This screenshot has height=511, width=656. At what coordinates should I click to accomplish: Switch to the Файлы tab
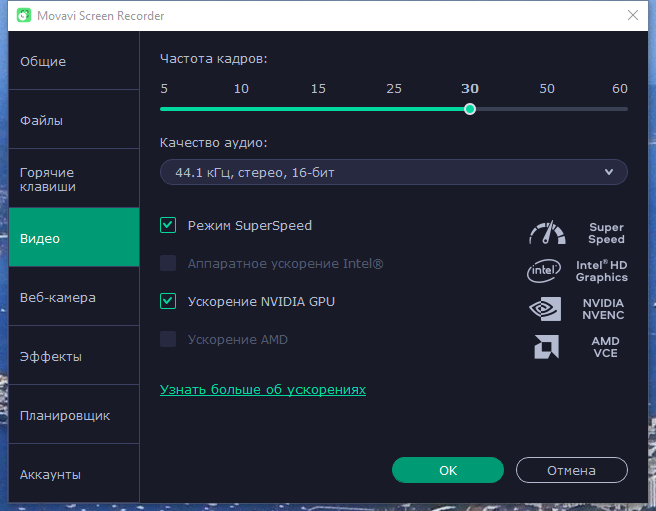pyautogui.click(x=74, y=120)
